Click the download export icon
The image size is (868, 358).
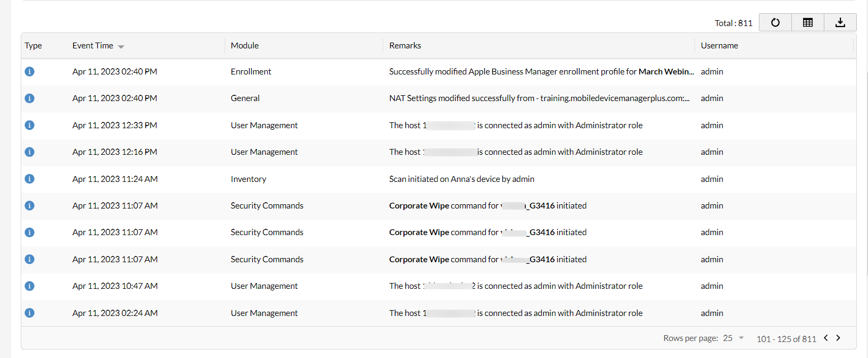(840, 22)
